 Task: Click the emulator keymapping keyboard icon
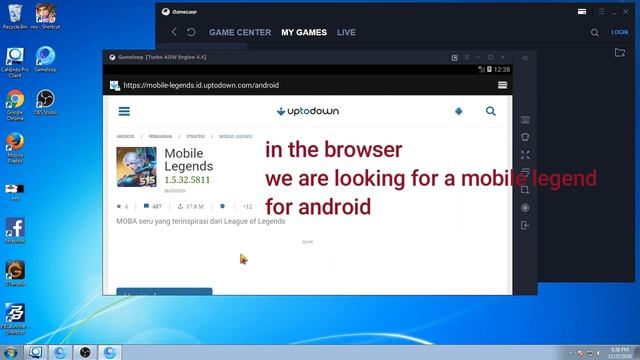tap(525, 120)
